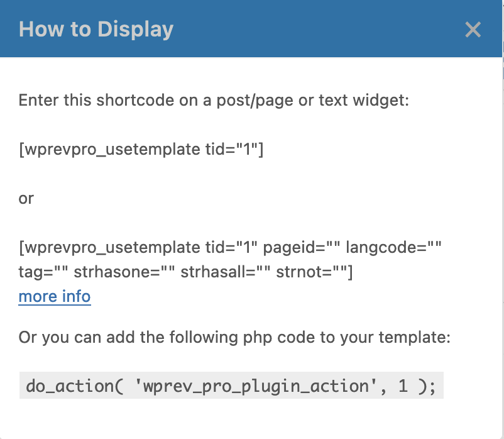Close the How to Display dialog
Screen dimensions: 504x439
click(x=473, y=30)
